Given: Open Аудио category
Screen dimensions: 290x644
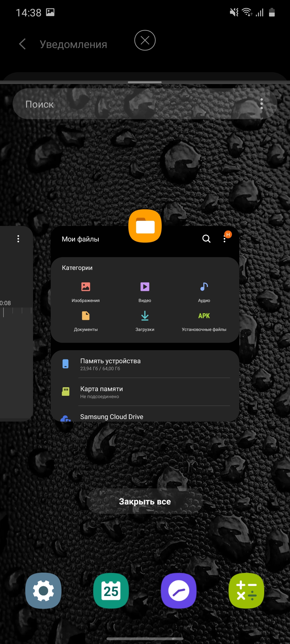Looking at the screenshot, I should [x=204, y=292].
